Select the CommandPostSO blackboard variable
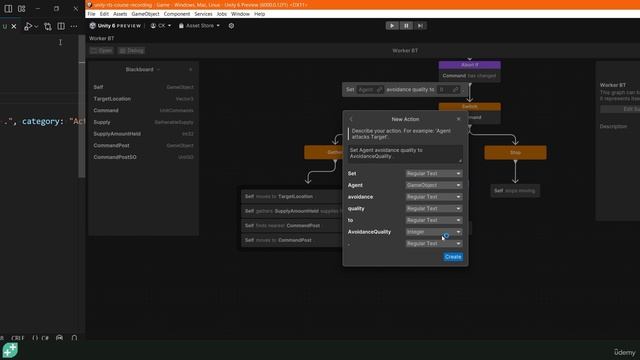Image resolution: width=640 pixels, height=360 pixels. pyautogui.click(x=143, y=157)
